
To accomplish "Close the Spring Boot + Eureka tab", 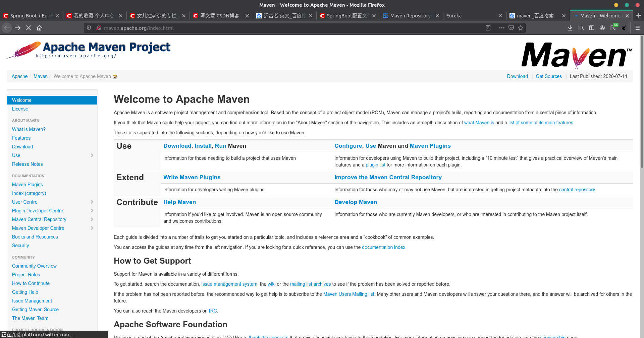I will tap(57, 16).
